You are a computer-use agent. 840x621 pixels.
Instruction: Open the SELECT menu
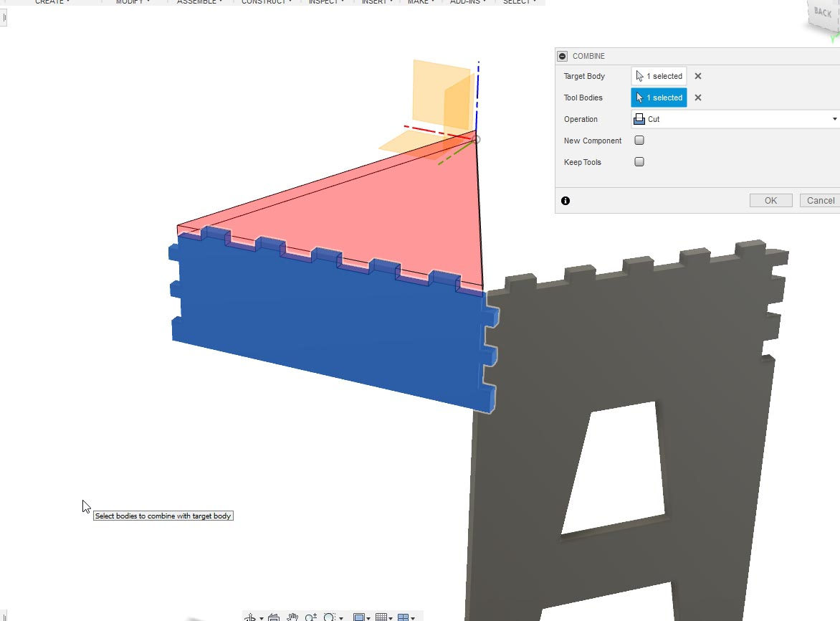coord(519,2)
